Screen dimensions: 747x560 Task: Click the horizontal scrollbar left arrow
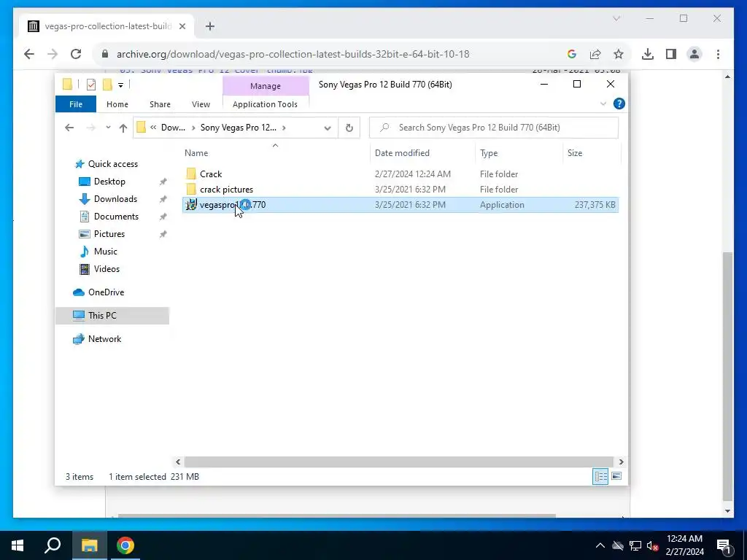click(x=178, y=462)
